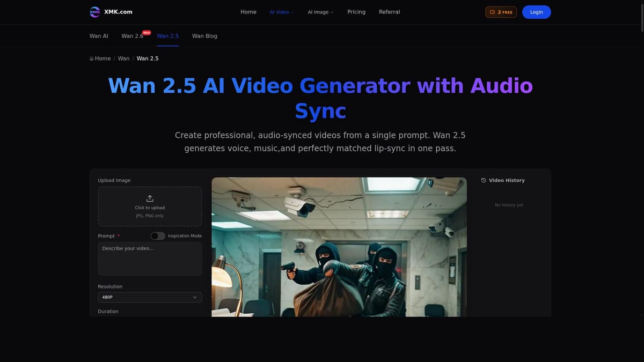
Task: Click the home icon in the breadcrumb
Action: (x=91, y=58)
